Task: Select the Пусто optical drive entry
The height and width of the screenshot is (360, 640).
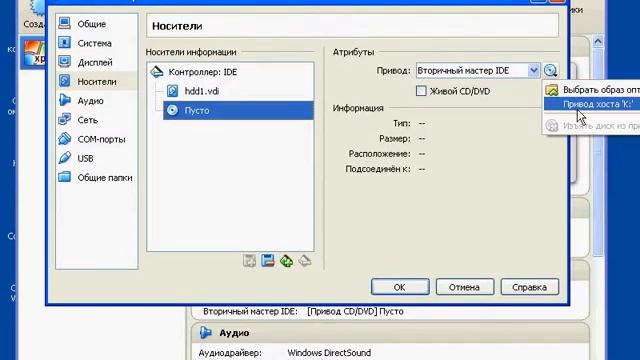Action: (238, 110)
